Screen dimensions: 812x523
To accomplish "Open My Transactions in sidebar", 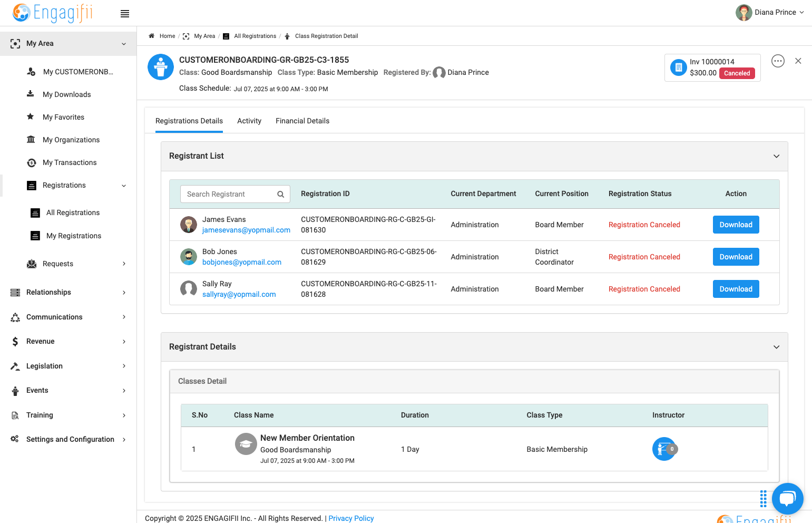I will (x=70, y=162).
